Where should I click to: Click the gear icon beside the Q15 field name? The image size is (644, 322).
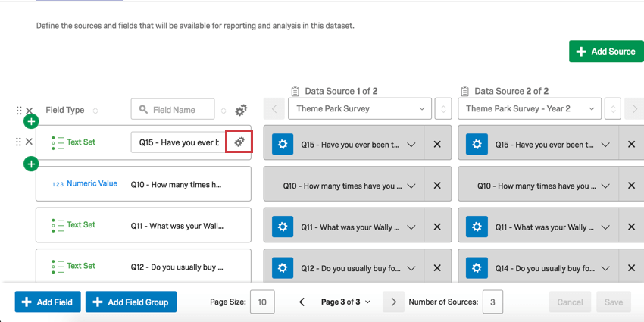[x=239, y=142]
